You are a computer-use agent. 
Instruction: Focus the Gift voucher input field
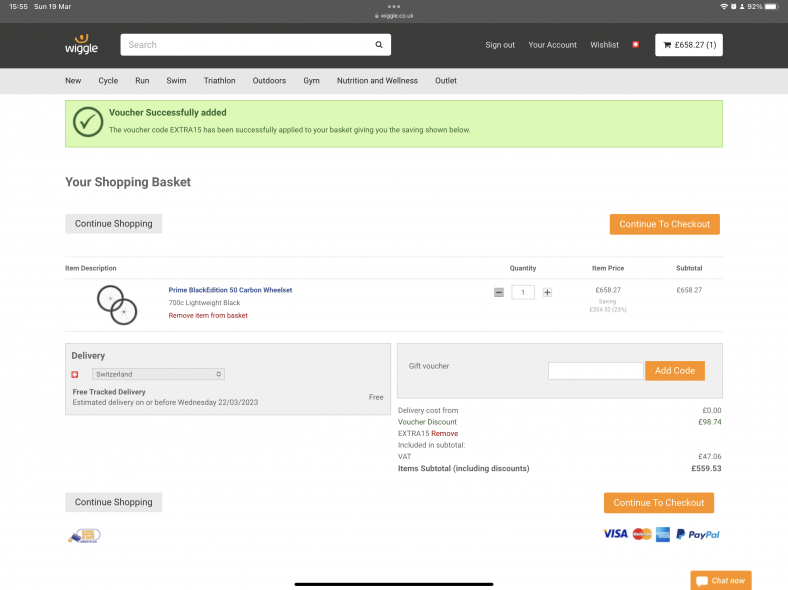click(595, 371)
